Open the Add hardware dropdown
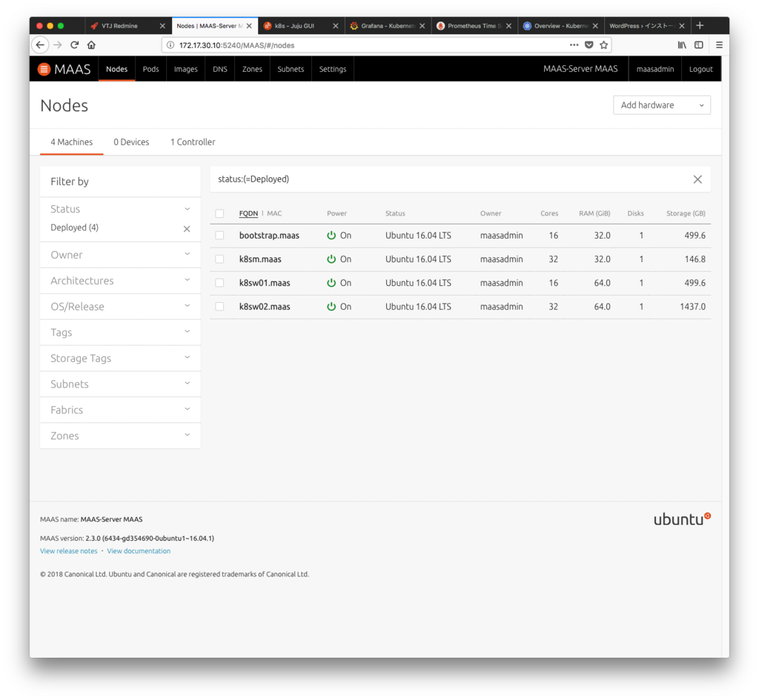 (x=662, y=105)
